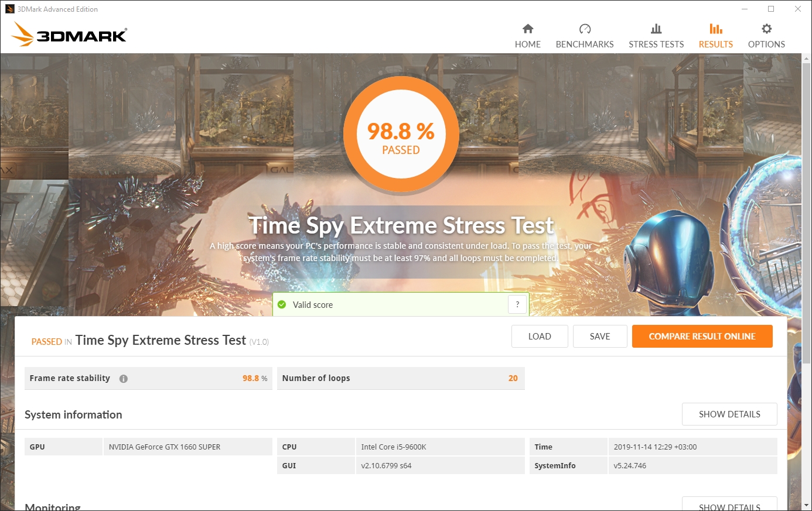Click the 98.8% passed score circle
The width and height of the screenshot is (812, 511).
(401, 135)
